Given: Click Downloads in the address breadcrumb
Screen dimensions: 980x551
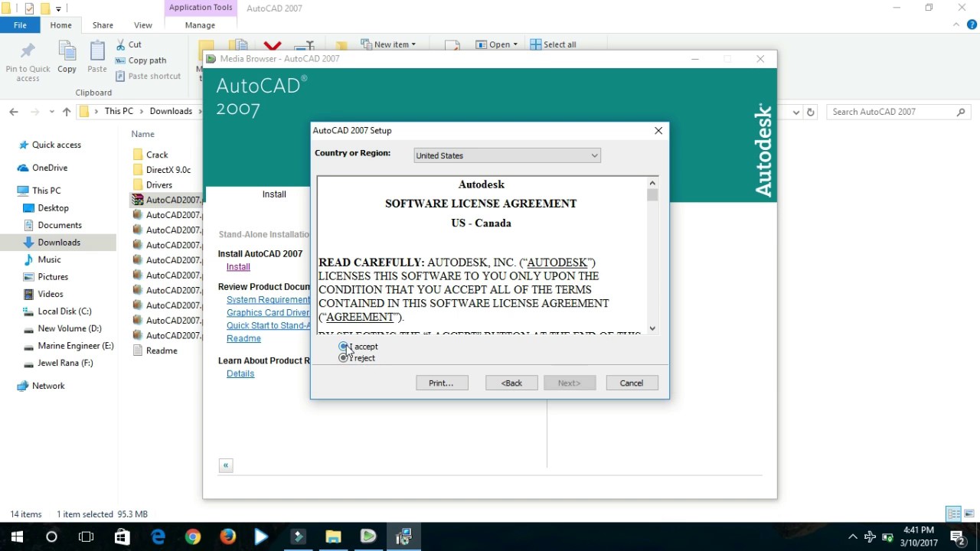Looking at the screenshot, I should (x=171, y=111).
